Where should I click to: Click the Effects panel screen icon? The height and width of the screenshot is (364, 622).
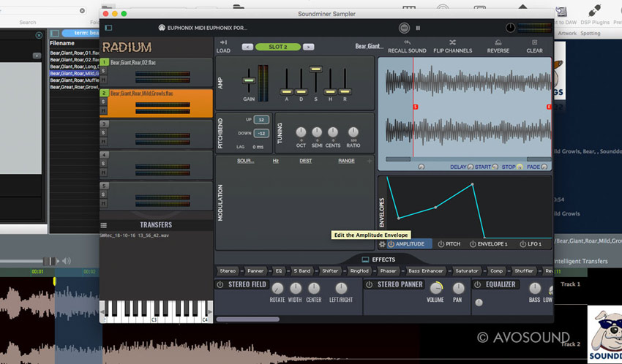pyautogui.click(x=365, y=259)
